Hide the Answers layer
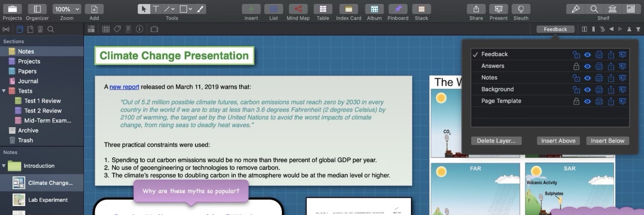The width and height of the screenshot is (644, 215). pyautogui.click(x=588, y=66)
